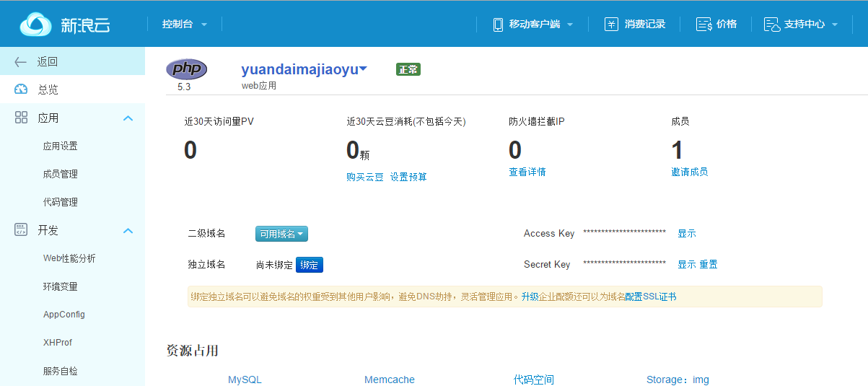Screen dimensions: 868x386
Task: Click the 消费记录 top navigation item
Action: click(634, 25)
